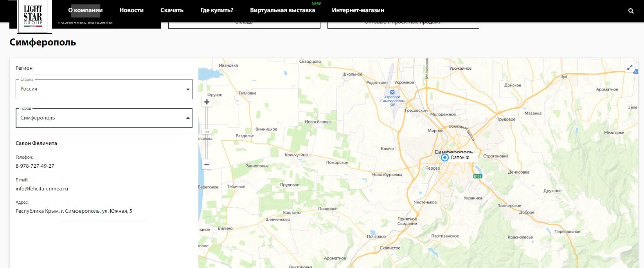The height and width of the screenshot is (268, 644).
Task: Click the Салон Ф... map marker
Action: [x=445, y=158]
